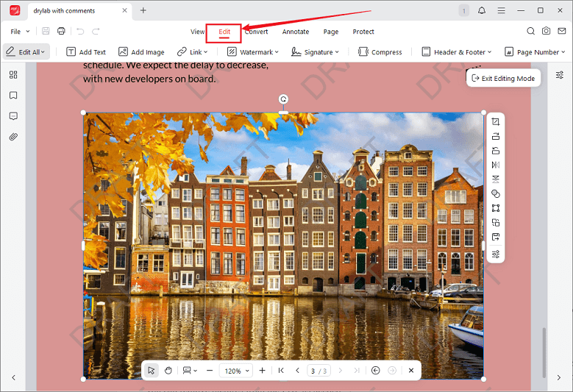Open the page display mode dropdown

tap(190, 371)
